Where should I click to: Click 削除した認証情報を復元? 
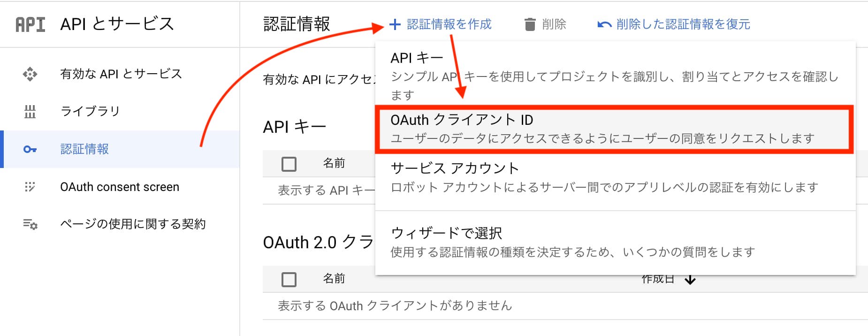[674, 24]
